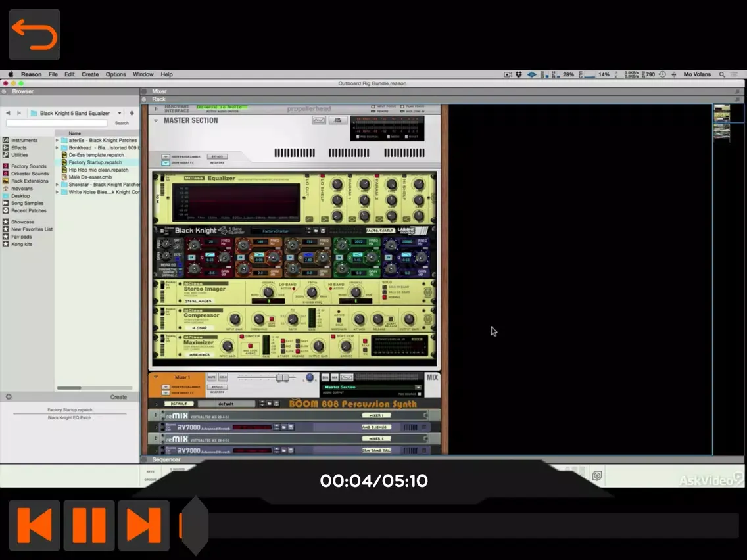Open the Reason application menu

31,74
